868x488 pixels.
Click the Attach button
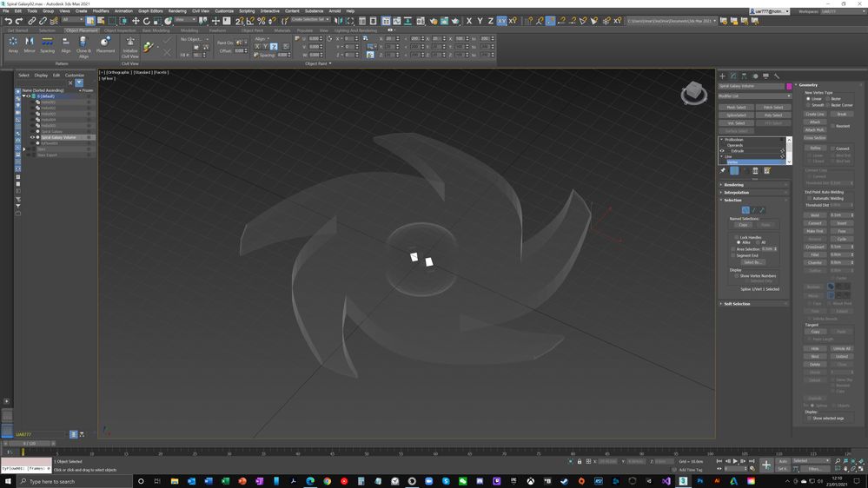click(815, 122)
